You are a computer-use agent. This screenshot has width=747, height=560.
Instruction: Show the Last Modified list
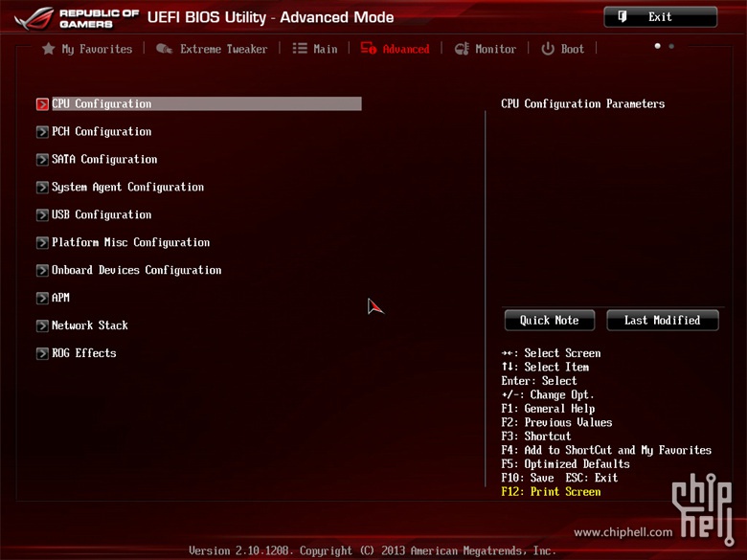click(662, 320)
